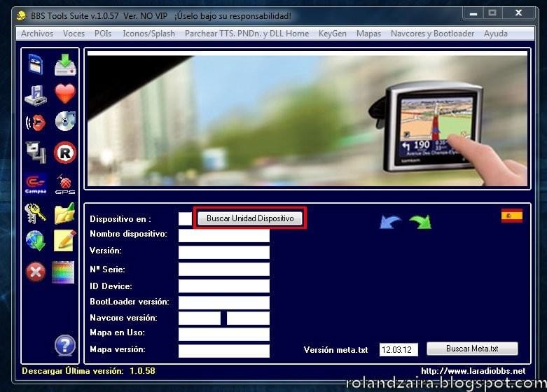Click Descargar Última versión 1.0.58 text
The height and width of the screenshot is (392, 547).
(x=89, y=371)
